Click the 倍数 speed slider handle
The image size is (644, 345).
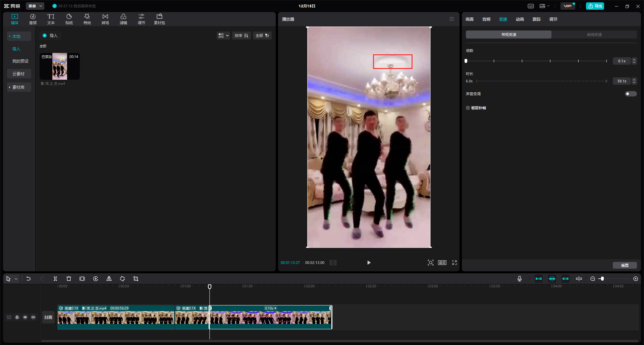pos(466,61)
